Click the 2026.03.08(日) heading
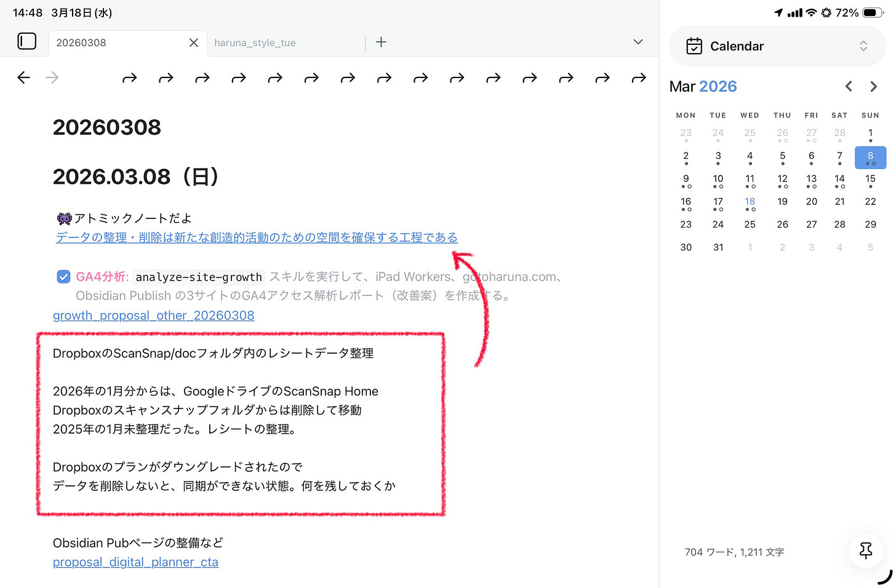 pyautogui.click(x=137, y=177)
